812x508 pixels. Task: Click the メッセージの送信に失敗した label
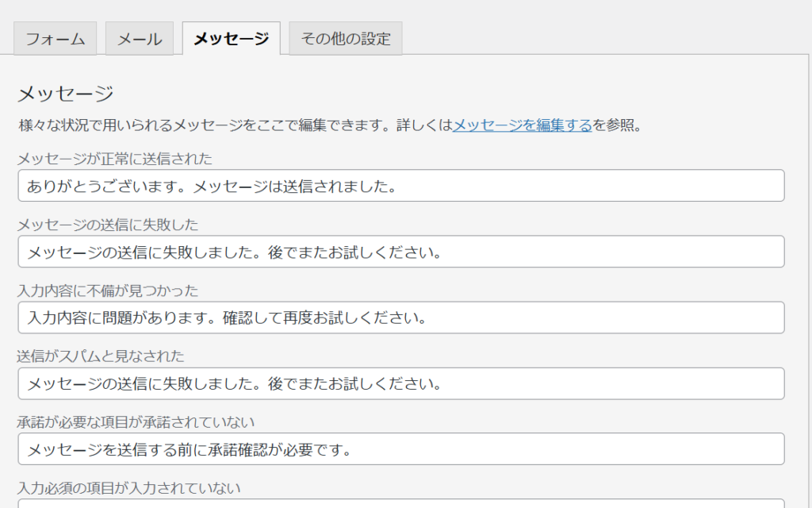click(x=108, y=225)
